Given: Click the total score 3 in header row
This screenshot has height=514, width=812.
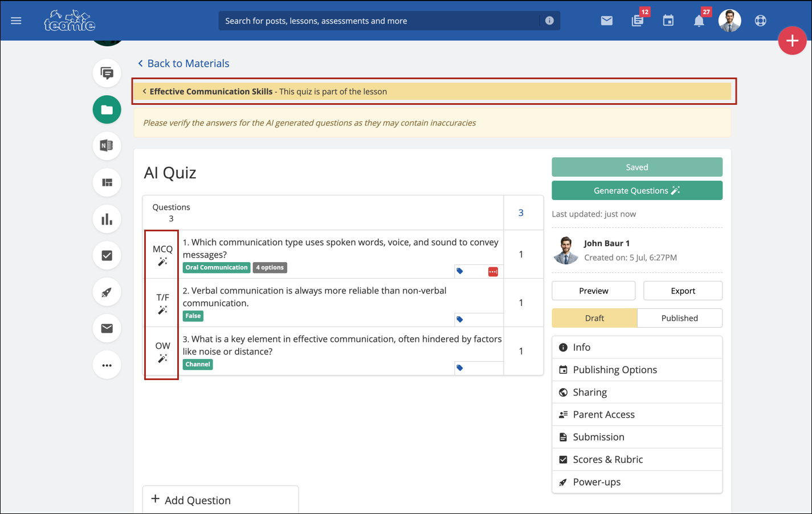Looking at the screenshot, I should click(x=521, y=213).
